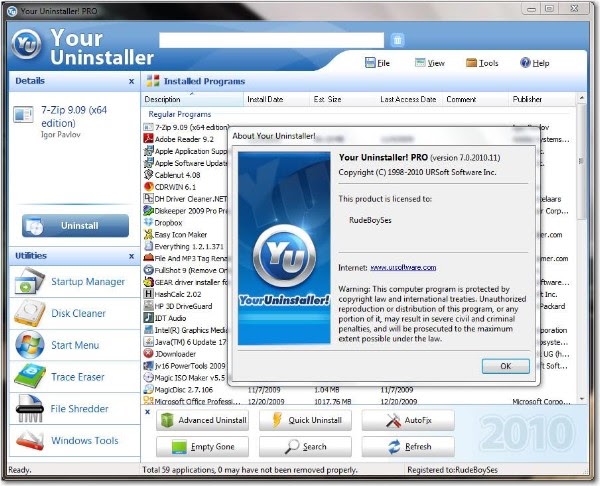Select File And MP3 Tag Renamer icon

point(148,258)
